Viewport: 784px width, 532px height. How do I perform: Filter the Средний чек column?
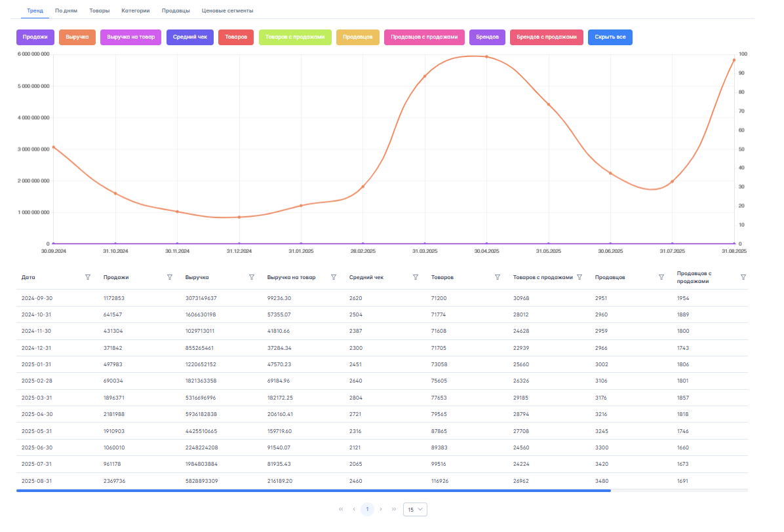click(x=416, y=277)
